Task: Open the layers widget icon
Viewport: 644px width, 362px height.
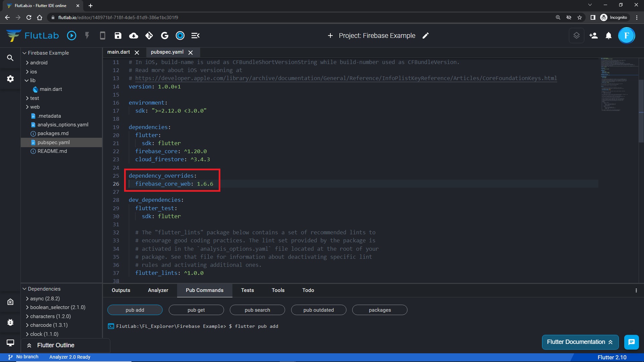Action: pyautogui.click(x=577, y=36)
